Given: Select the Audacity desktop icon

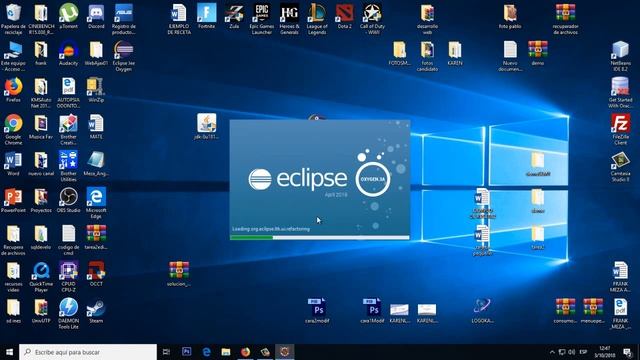Looking at the screenshot, I should pyautogui.click(x=68, y=53).
